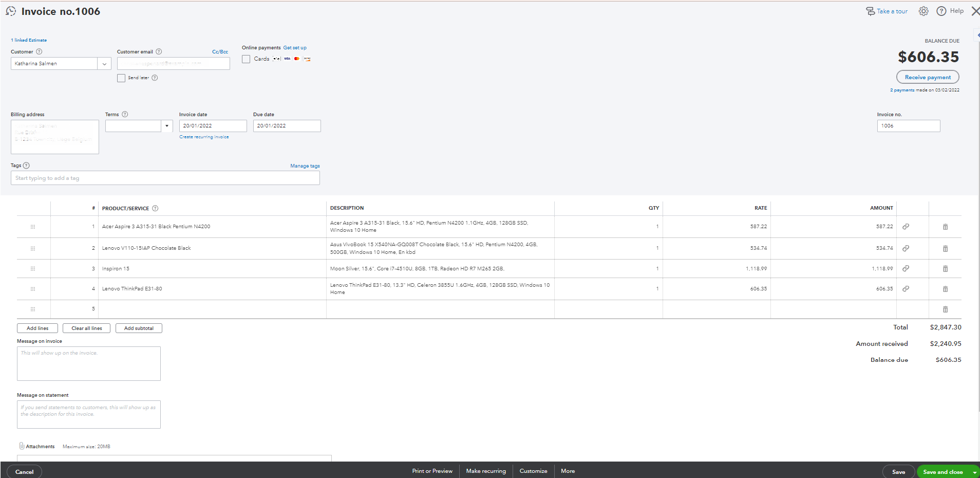Grab the drag handle of line 3
The height and width of the screenshot is (478, 980).
[33, 268]
